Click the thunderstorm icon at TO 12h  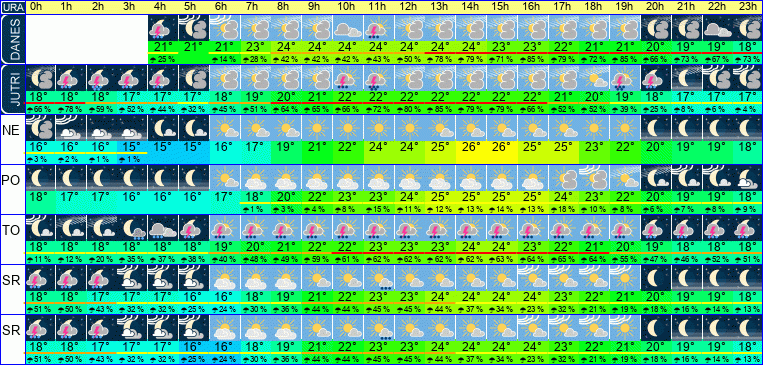coord(410,228)
